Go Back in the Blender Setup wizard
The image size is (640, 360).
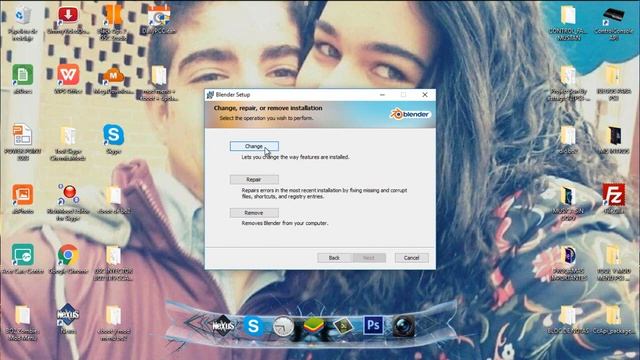(x=334, y=258)
